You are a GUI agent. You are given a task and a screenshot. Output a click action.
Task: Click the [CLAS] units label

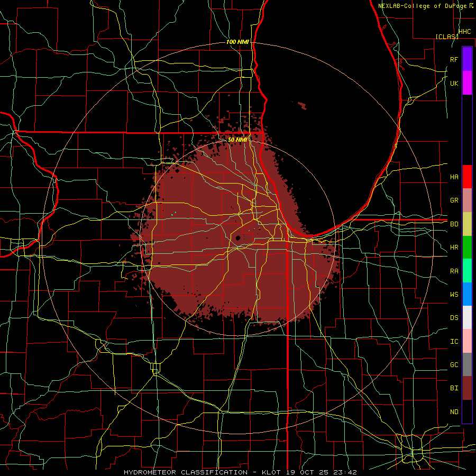[x=447, y=36]
